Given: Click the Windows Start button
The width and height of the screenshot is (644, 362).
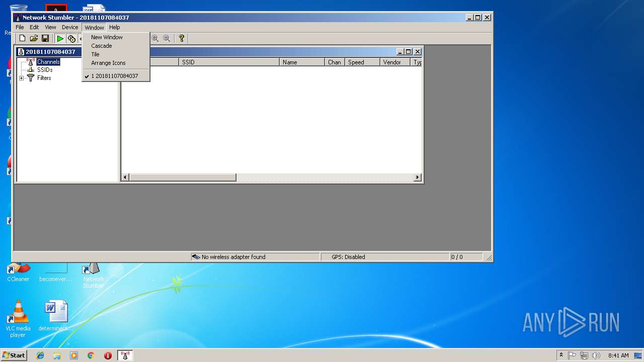Looking at the screenshot, I should 14,355.
